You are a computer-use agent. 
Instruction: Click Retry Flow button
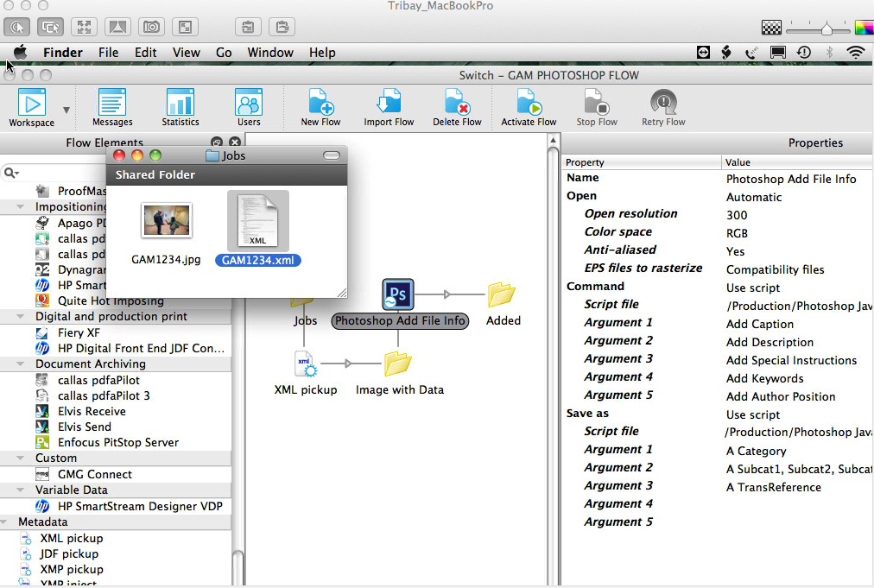click(x=663, y=108)
